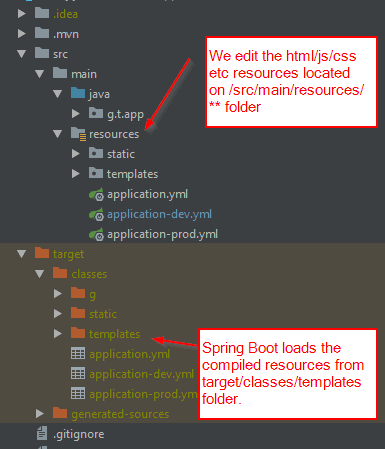
Task: Click Spring icon of application-prod.yml in resources
Action: point(96,234)
